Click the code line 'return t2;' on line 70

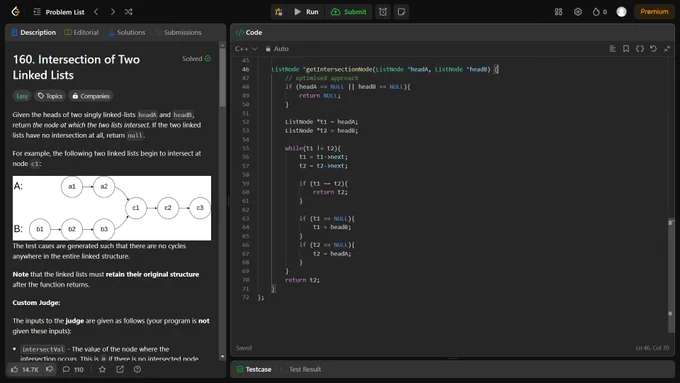[x=302, y=280]
